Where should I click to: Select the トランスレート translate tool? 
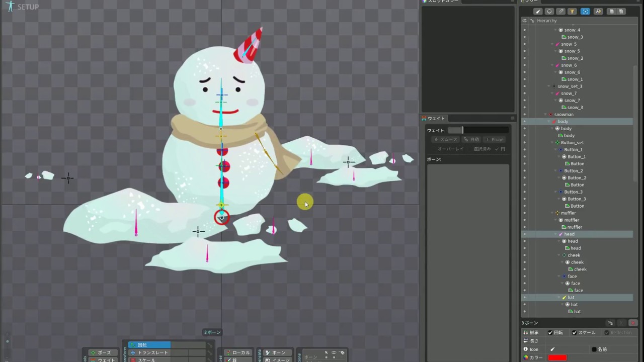coord(149,352)
